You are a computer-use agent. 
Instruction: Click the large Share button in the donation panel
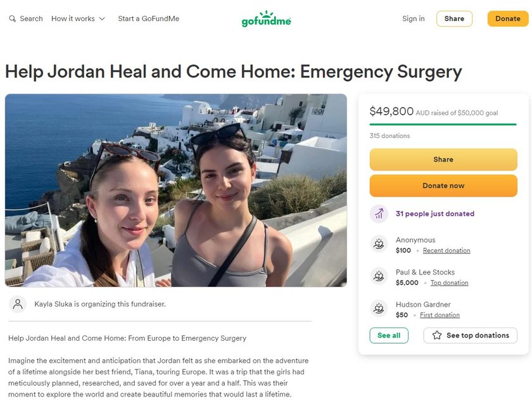(x=443, y=160)
